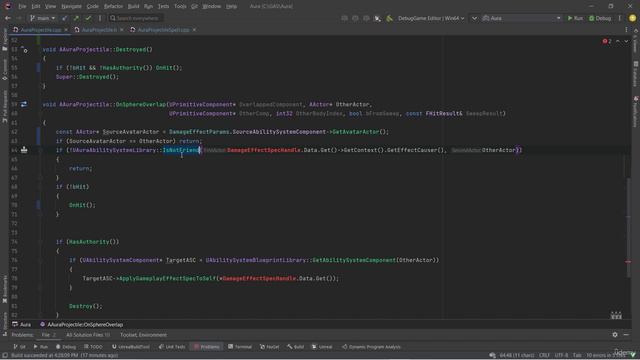This screenshot has width=640, height=360.
Task: Click the quick-fix gutter icon on line 64
Action: (24, 150)
